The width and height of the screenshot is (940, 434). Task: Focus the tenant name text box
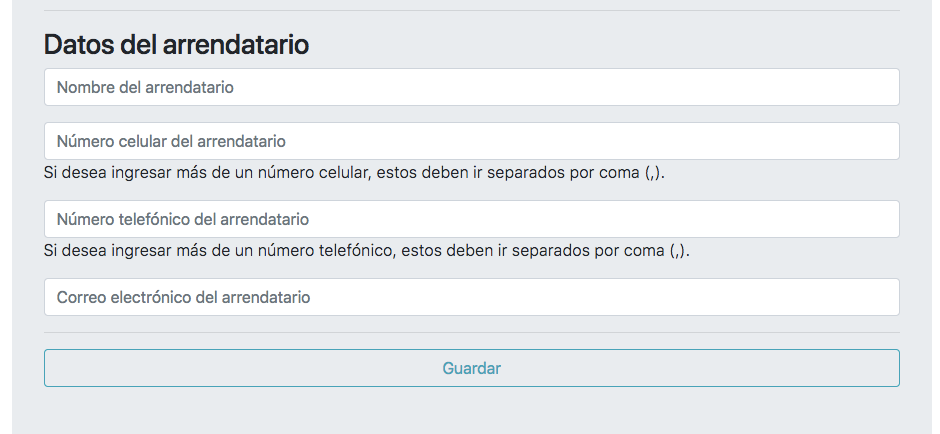point(471,87)
